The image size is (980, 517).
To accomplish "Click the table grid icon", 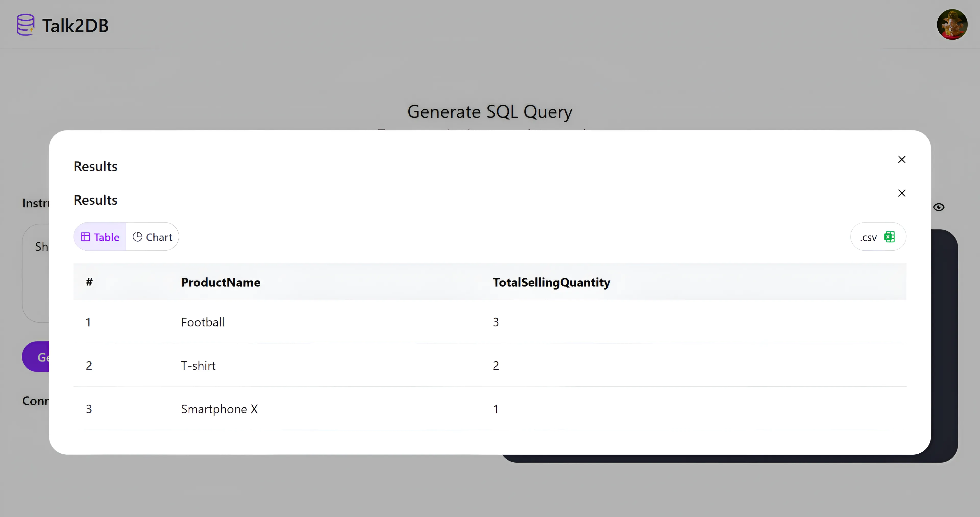I will point(85,237).
